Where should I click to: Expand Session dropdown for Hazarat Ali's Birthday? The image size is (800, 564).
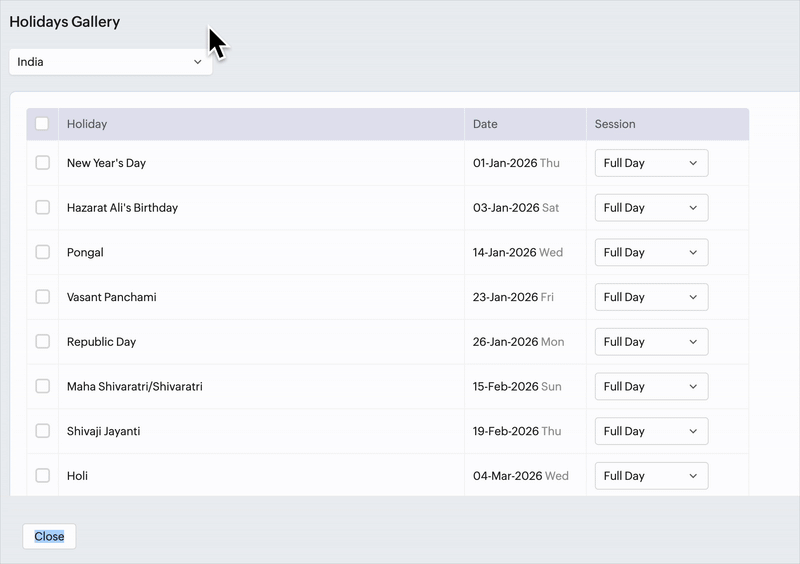(652, 208)
